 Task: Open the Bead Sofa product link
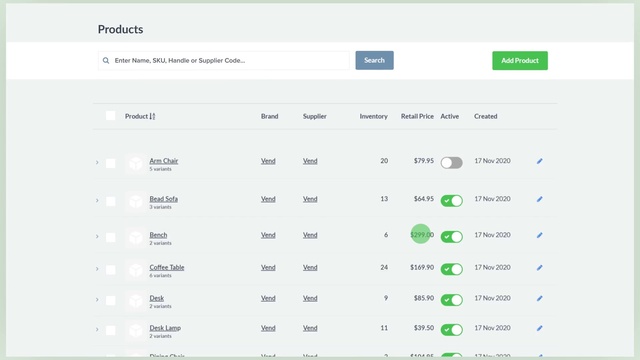[163, 199]
